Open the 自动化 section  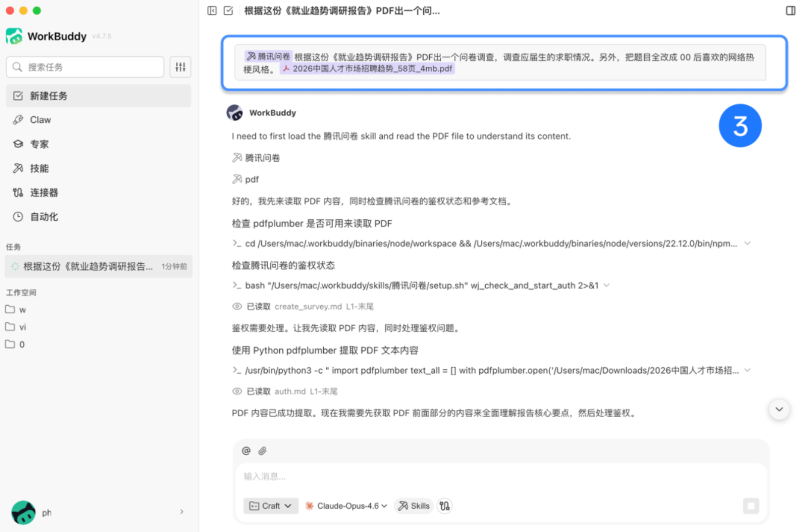pos(99,217)
